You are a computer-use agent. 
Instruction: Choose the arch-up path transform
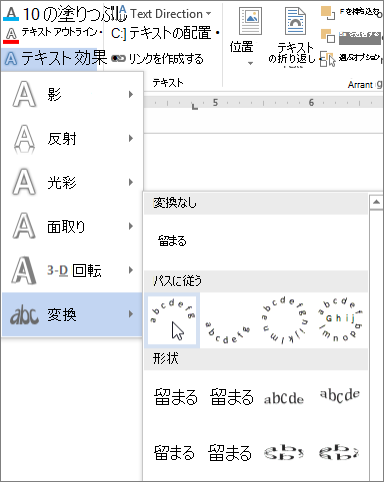point(172,321)
